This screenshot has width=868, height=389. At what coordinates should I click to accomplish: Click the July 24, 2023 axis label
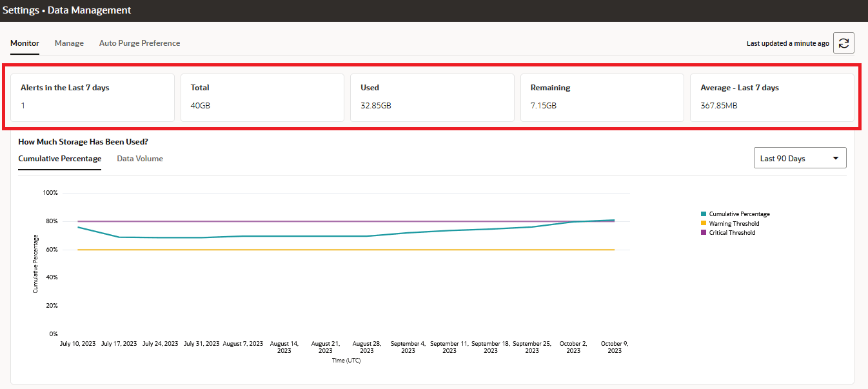coord(160,344)
